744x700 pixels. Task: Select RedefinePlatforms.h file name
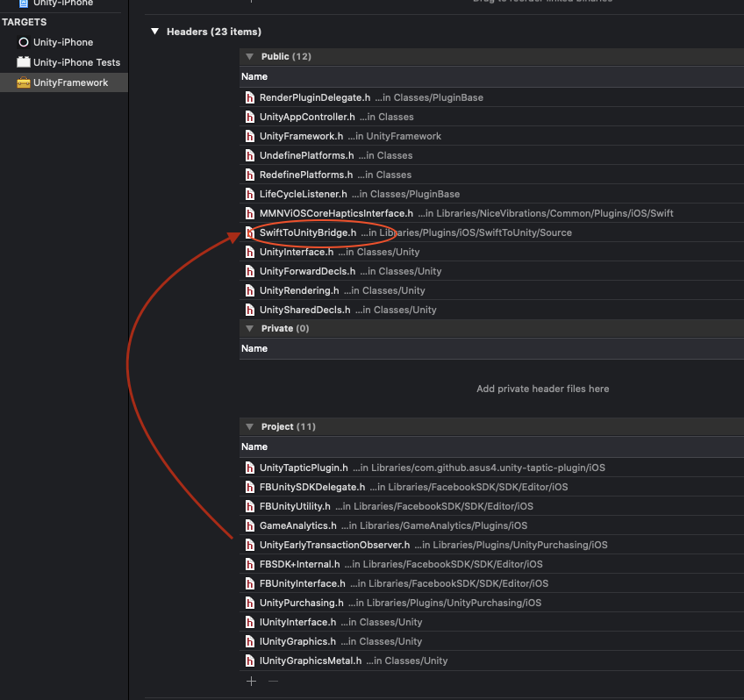[306, 175]
